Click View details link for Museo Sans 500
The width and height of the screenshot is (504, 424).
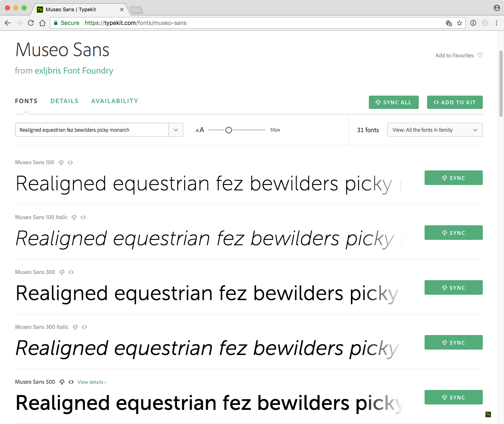coord(92,382)
